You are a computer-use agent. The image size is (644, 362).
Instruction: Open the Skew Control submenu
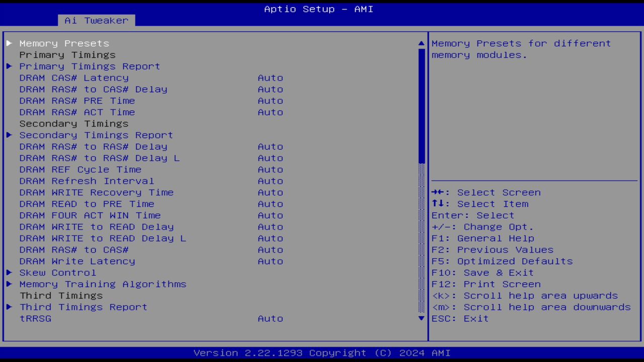tap(57, 273)
